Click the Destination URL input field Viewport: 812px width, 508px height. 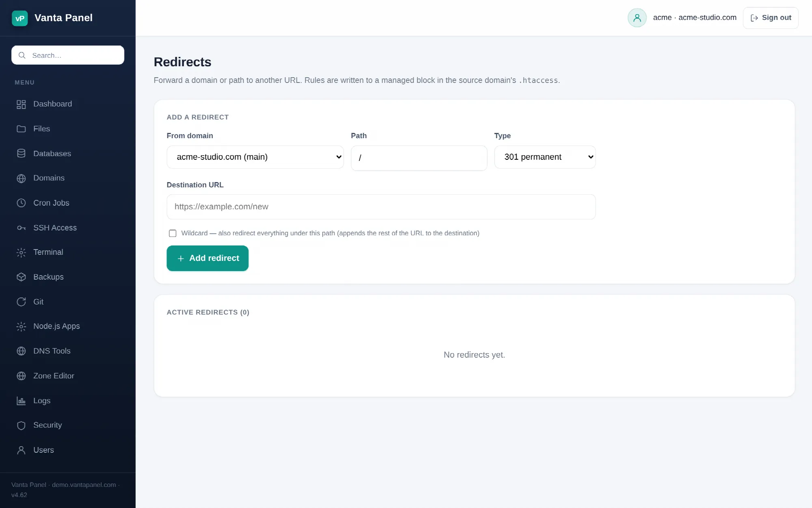[x=381, y=207]
